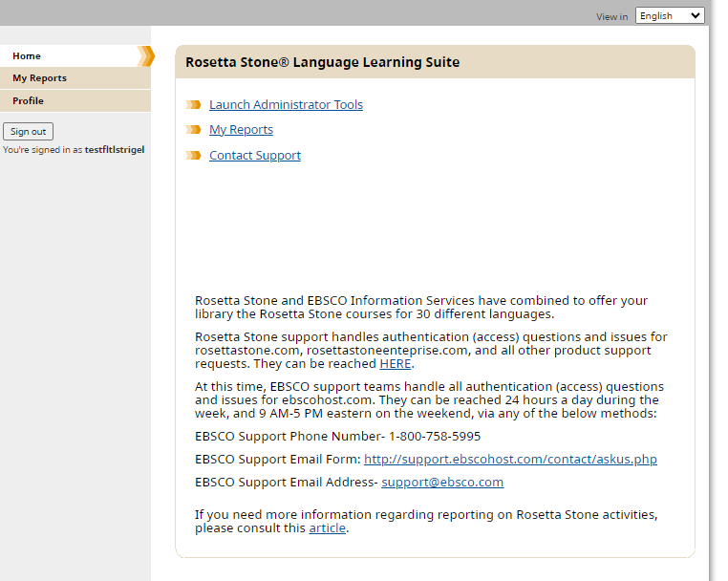
Task: Open the View in language dropdown
Action: (x=669, y=15)
